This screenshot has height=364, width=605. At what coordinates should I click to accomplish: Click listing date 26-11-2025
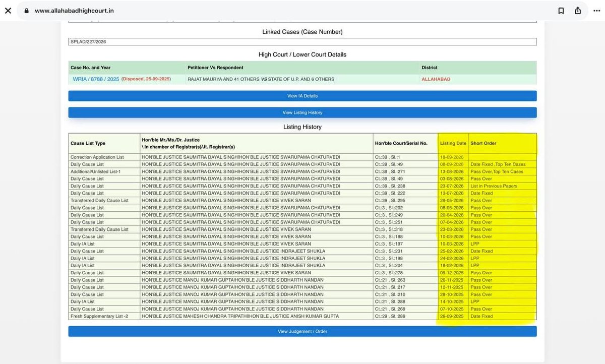(x=452, y=280)
